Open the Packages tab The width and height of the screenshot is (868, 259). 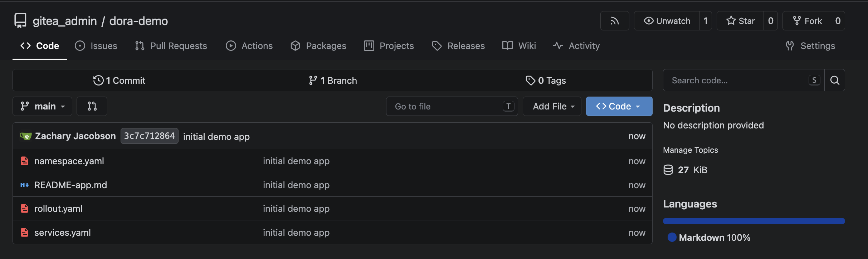tap(318, 46)
